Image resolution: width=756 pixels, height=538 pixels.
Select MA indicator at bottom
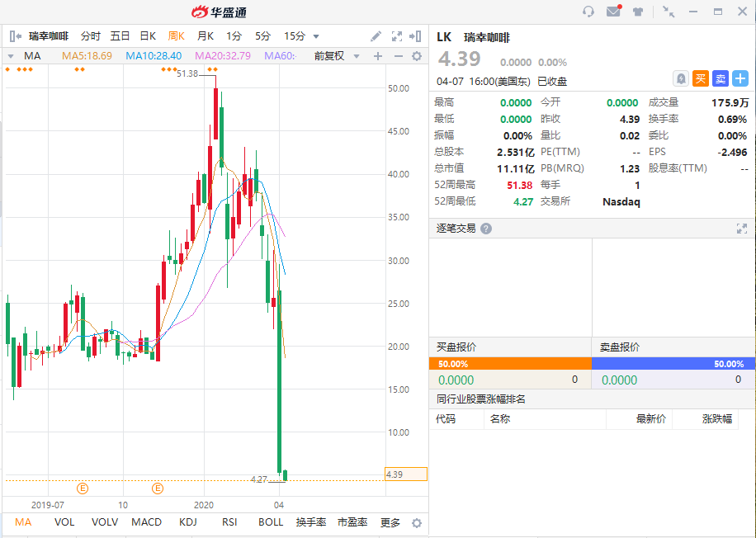tap(23, 522)
